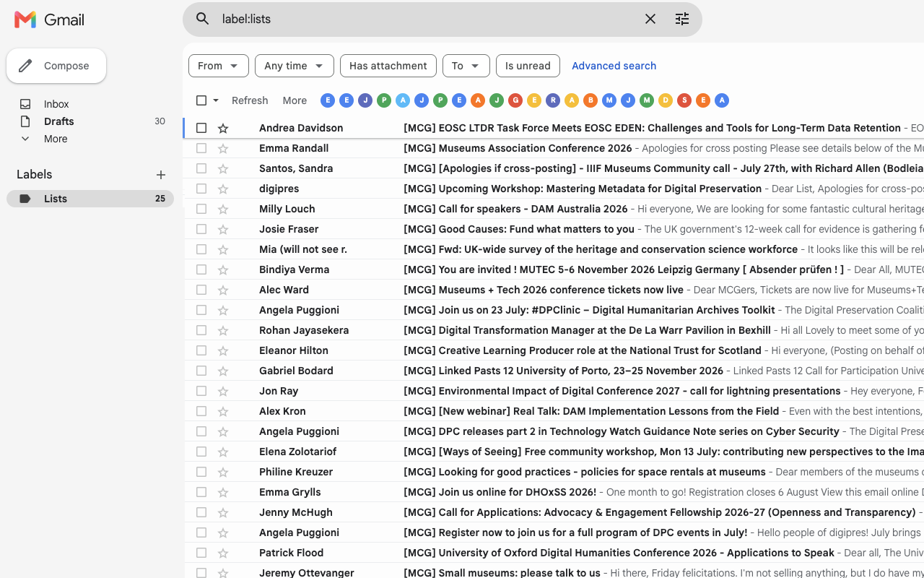The image size is (924, 578).
Task: Tick the select-all checkbox in toolbar
Action: (201, 100)
